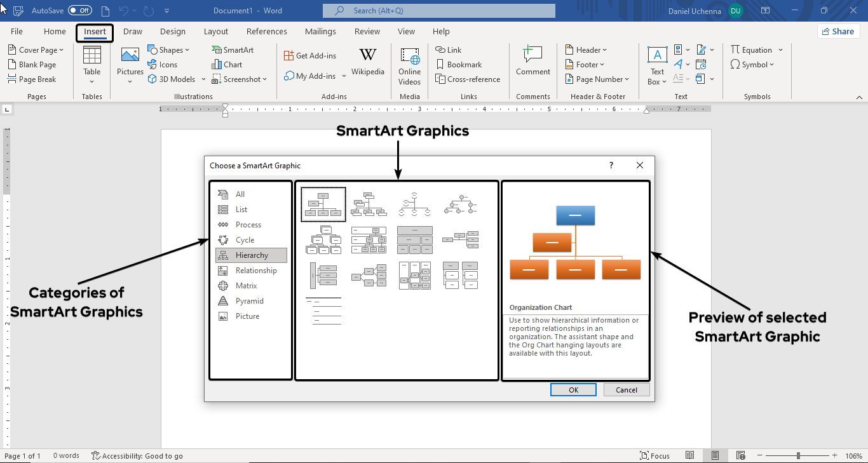Insert a new Comment
Viewport: 868px width, 463px height.
pos(532,62)
